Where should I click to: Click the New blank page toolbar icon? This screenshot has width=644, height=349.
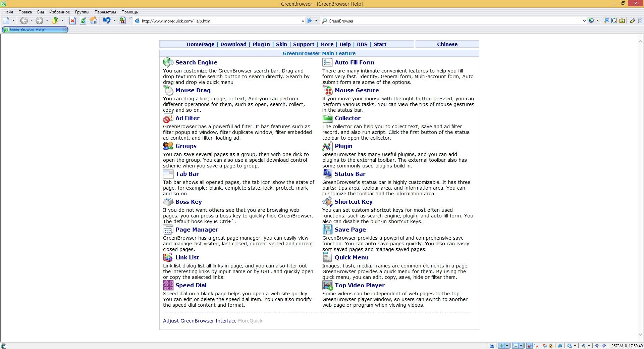(6, 21)
